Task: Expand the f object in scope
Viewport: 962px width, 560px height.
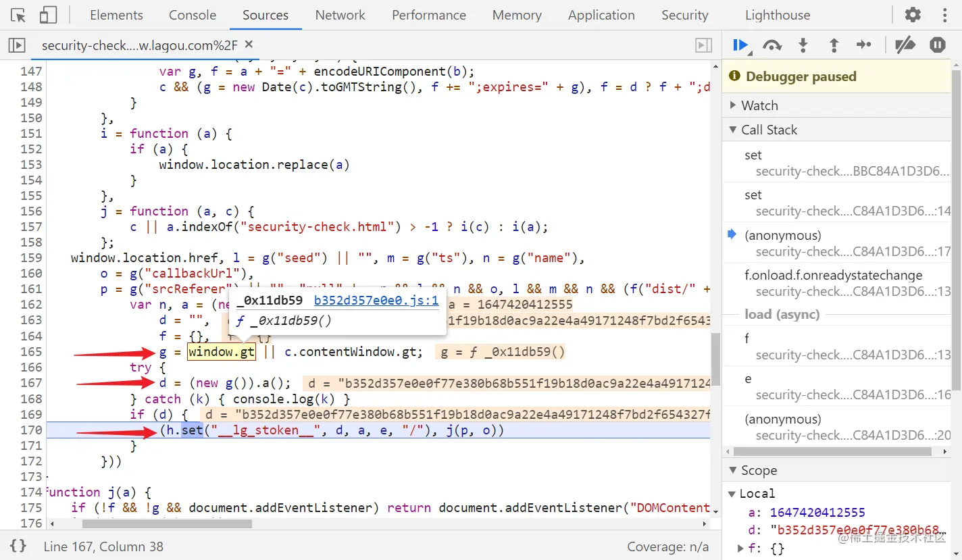Action: tap(740, 549)
